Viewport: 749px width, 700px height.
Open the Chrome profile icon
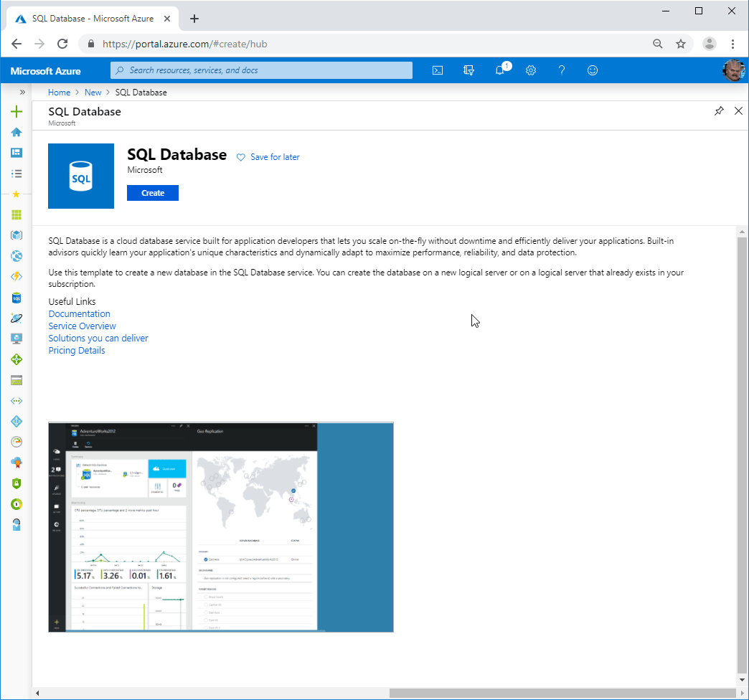coord(710,44)
